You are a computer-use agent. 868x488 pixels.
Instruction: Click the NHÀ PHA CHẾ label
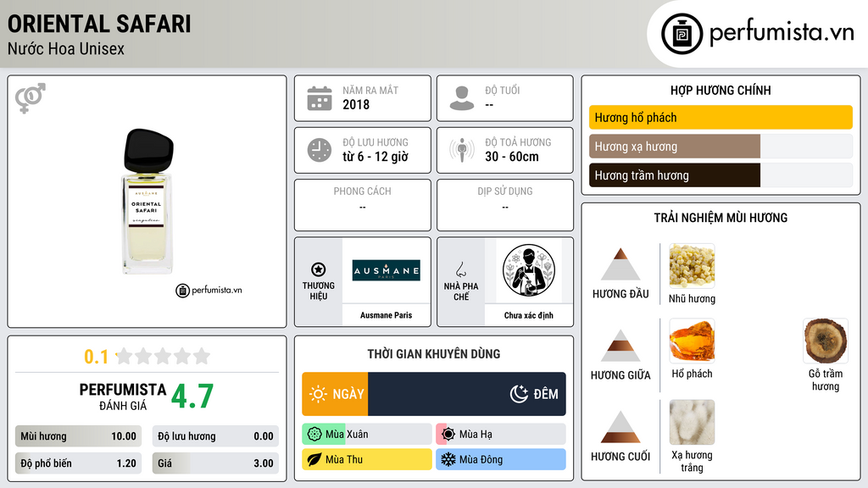[x=461, y=291]
